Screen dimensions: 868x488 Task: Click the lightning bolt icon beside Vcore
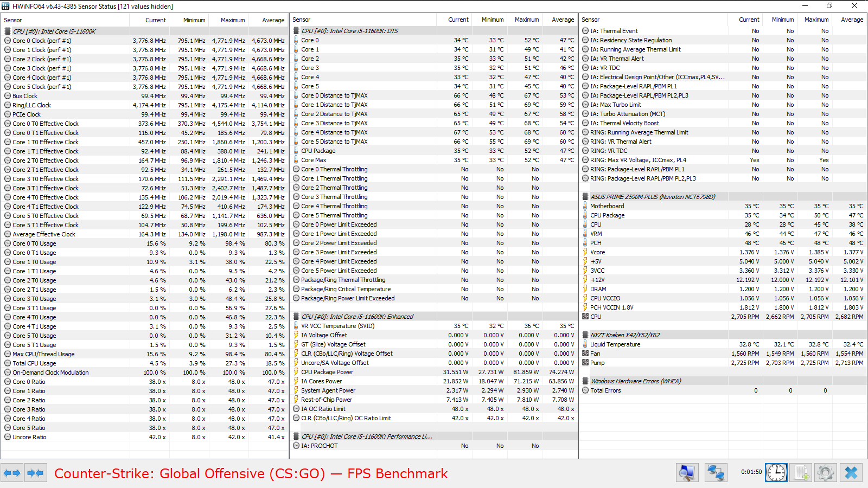pyautogui.click(x=585, y=252)
